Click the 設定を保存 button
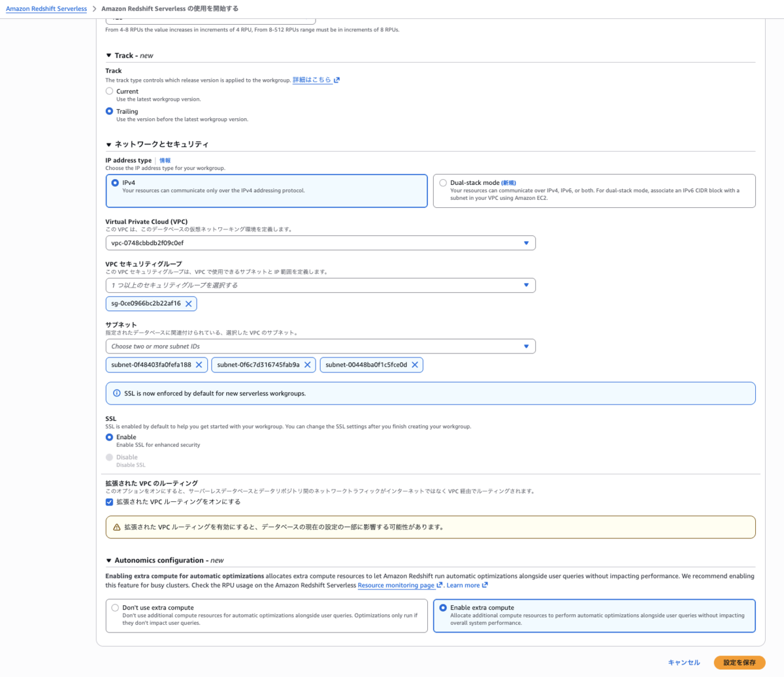This screenshot has height=677, width=784. click(740, 662)
